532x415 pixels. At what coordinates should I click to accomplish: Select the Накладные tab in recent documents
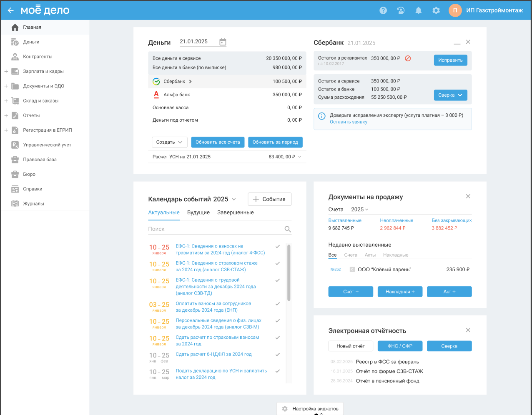[x=396, y=255]
